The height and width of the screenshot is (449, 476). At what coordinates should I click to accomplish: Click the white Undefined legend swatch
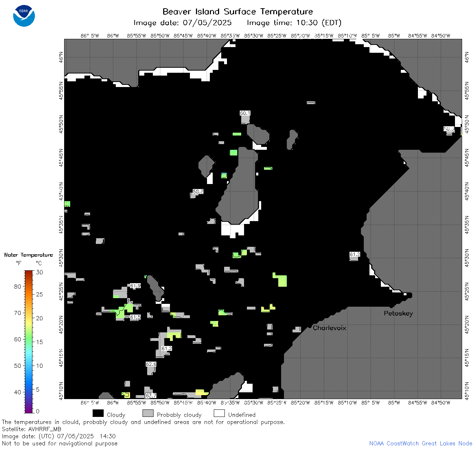click(x=219, y=413)
